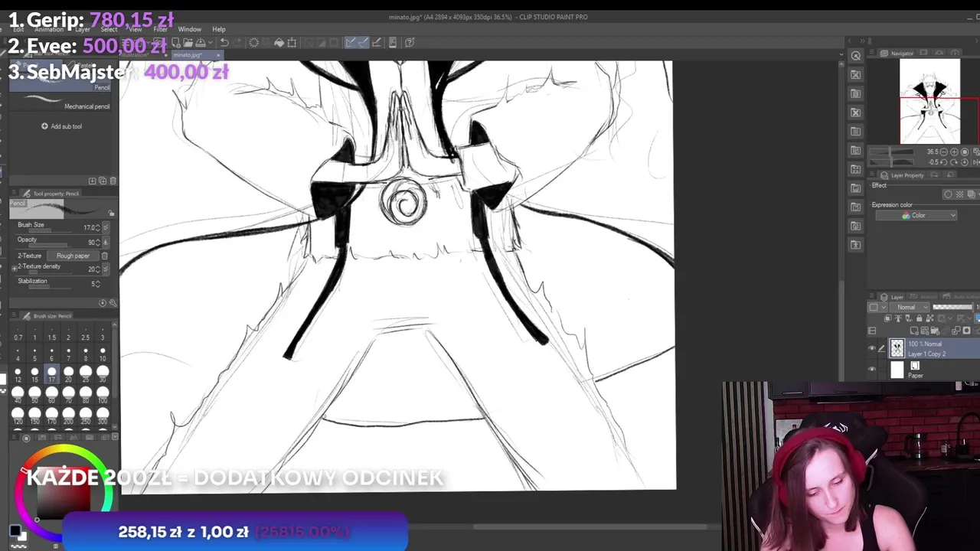Expand the collapsed right dock arrows

[x=862, y=41]
